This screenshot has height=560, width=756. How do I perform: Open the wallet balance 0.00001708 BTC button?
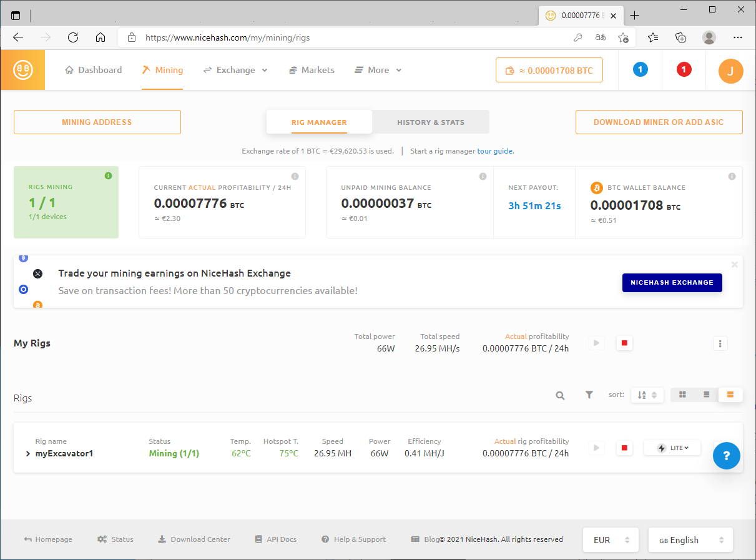(x=549, y=71)
